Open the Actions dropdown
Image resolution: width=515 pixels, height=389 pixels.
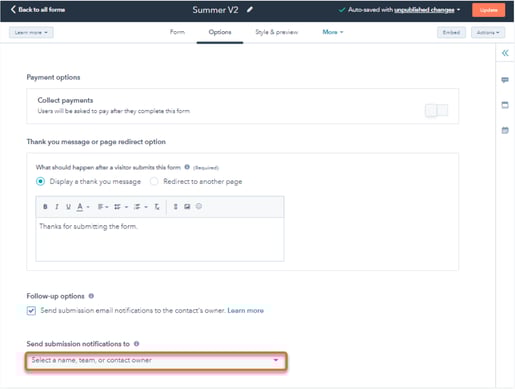(x=488, y=32)
